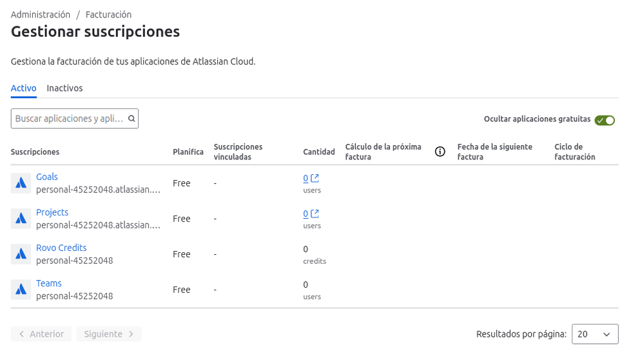The width and height of the screenshot is (644, 360).
Task: Toggle Ocultar aplicaciones gratuitas switch
Action: [605, 121]
